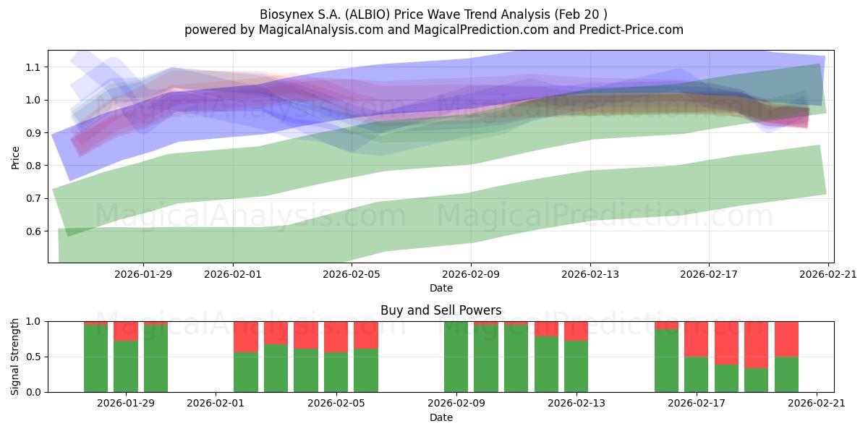
Task: Click the green buy bar for 2026-02-09
Action: click(456, 358)
